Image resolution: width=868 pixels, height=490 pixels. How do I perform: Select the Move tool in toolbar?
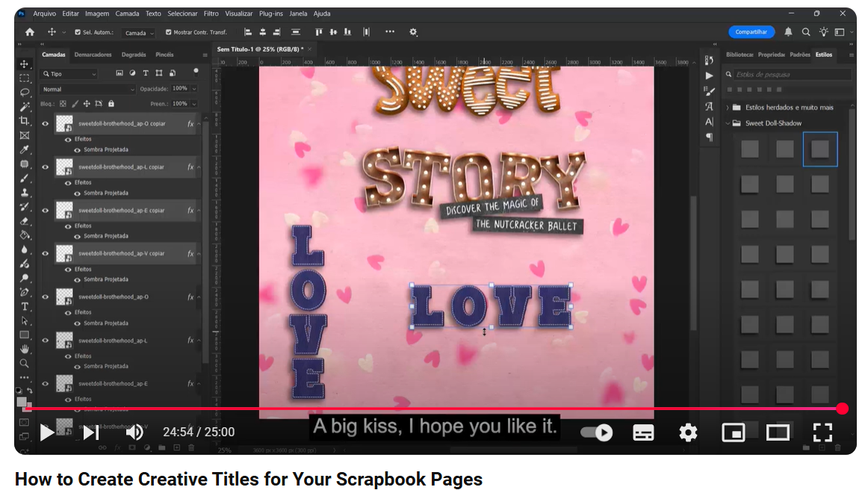(x=25, y=63)
